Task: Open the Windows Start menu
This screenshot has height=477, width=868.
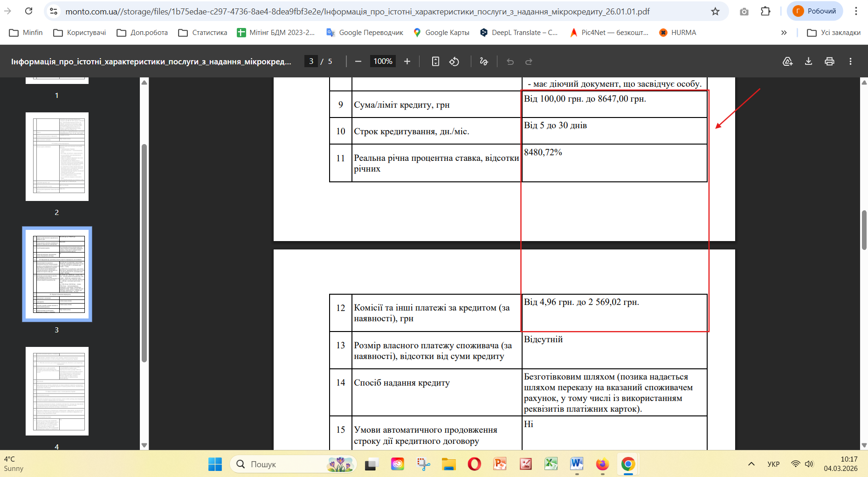Action: coord(215,464)
